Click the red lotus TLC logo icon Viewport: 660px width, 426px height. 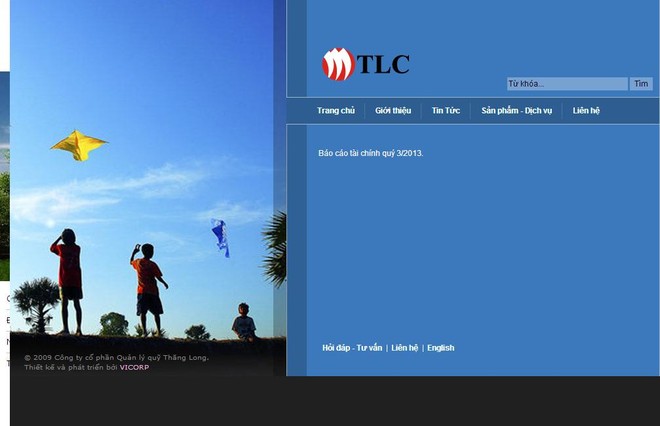click(338, 65)
